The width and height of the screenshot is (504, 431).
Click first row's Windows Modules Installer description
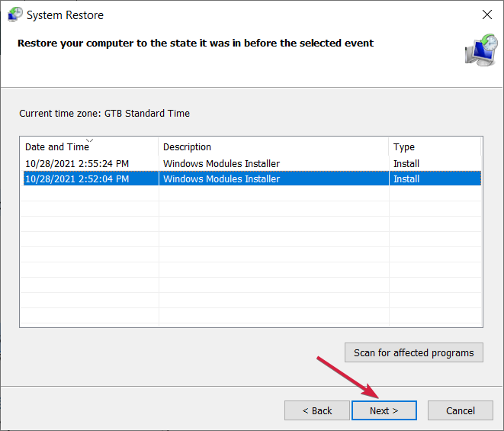pyautogui.click(x=221, y=164)
